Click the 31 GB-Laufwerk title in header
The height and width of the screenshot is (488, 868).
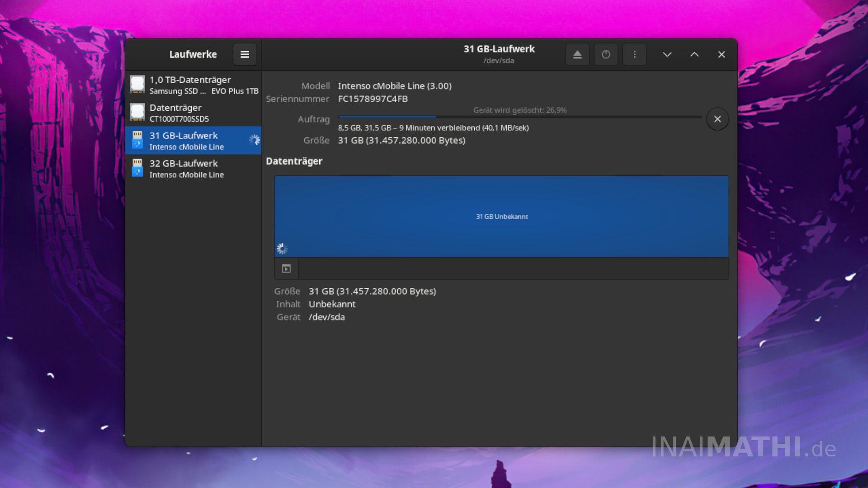pyautogui.click(x=499, y=49)
